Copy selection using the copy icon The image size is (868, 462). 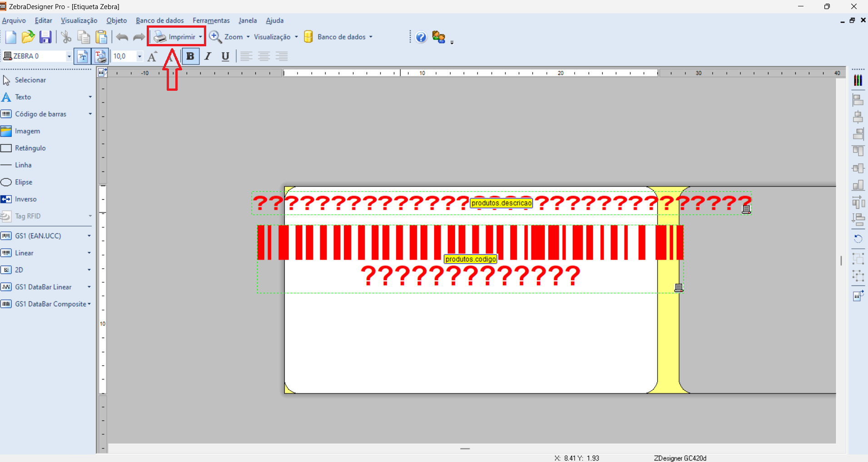click(x=84, y=37)
